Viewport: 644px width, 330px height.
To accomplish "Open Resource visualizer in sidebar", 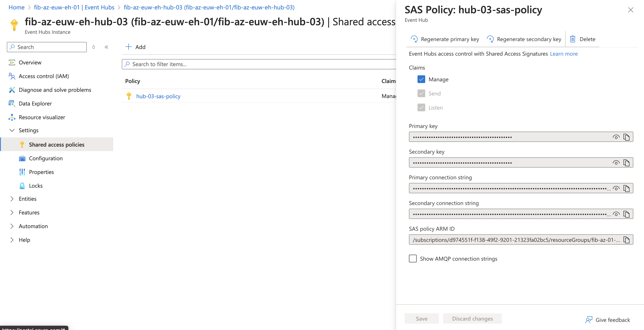I will [42, 117].
